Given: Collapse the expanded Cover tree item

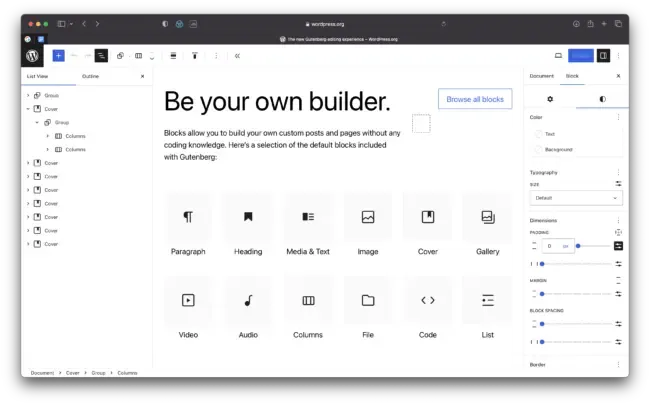Looking at the screenshot, I should (28, 109).
